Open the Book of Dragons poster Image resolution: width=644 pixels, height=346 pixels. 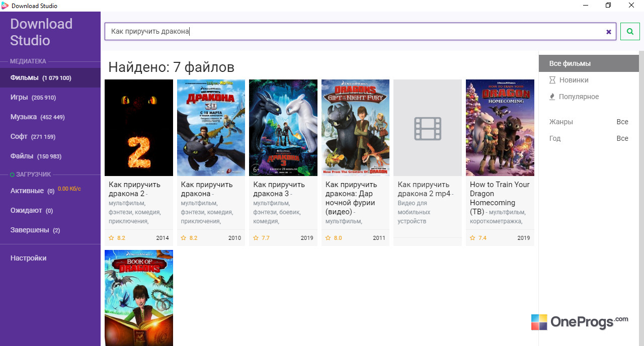coord(139,298)
